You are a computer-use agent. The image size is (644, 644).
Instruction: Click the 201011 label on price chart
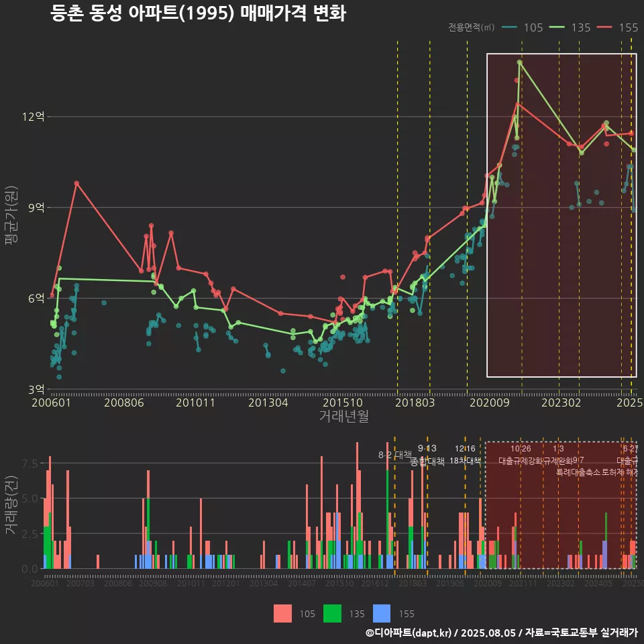[x=195, y=402]
